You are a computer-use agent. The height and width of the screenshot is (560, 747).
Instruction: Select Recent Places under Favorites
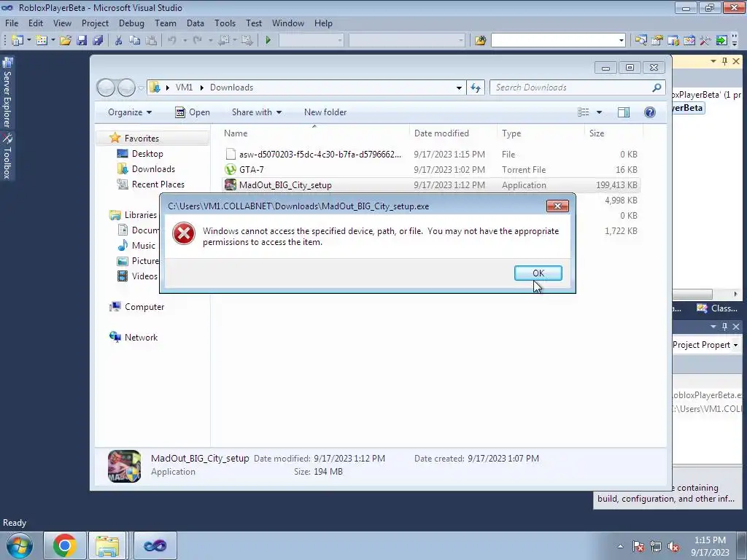pos(158,184)
